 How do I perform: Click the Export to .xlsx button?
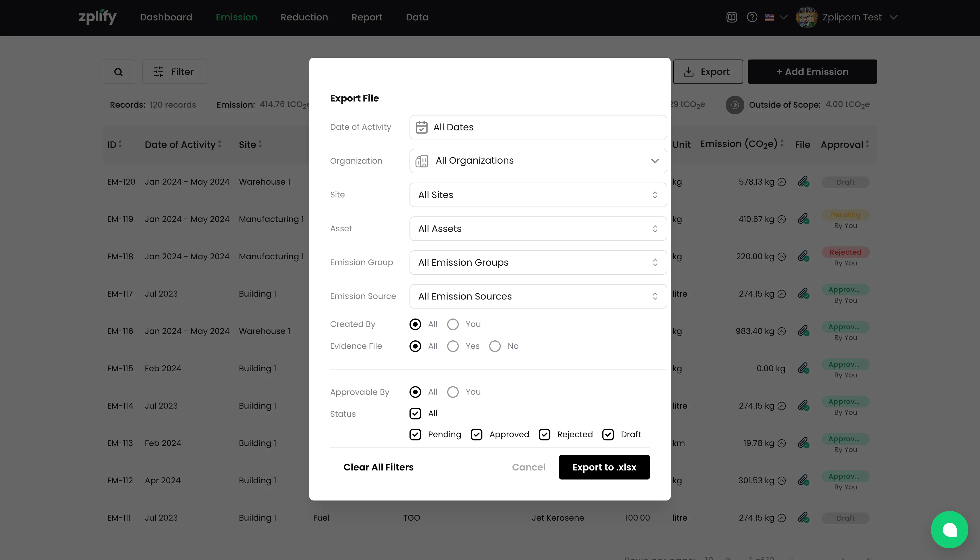coord(604,467)
